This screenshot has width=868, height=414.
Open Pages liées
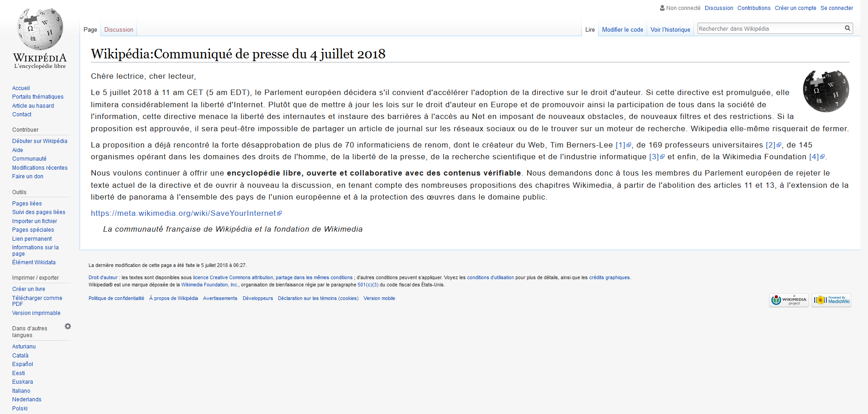tap(27, 204)
